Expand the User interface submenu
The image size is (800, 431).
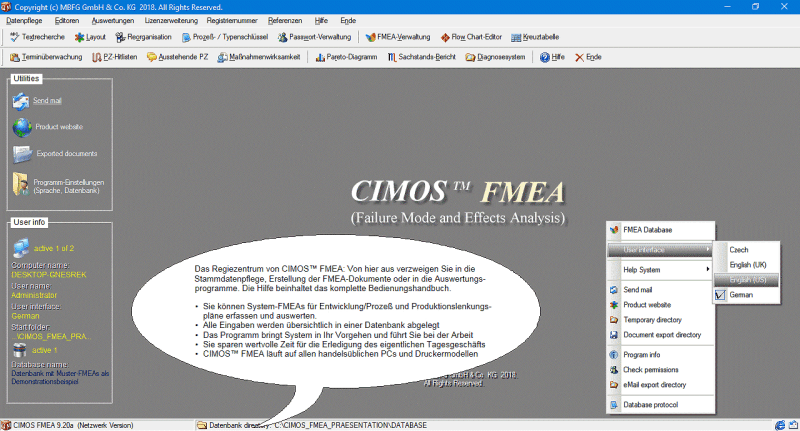pos(661,250)
